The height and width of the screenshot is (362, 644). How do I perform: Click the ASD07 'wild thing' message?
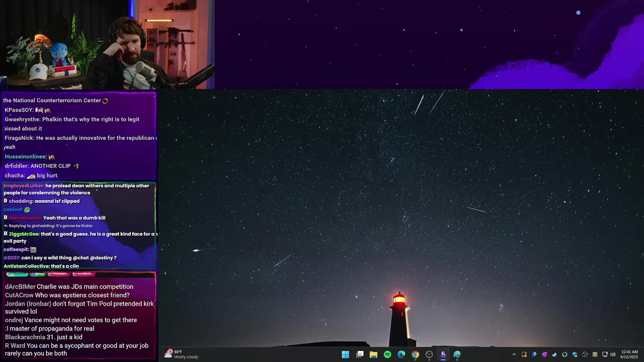point(60,258)
